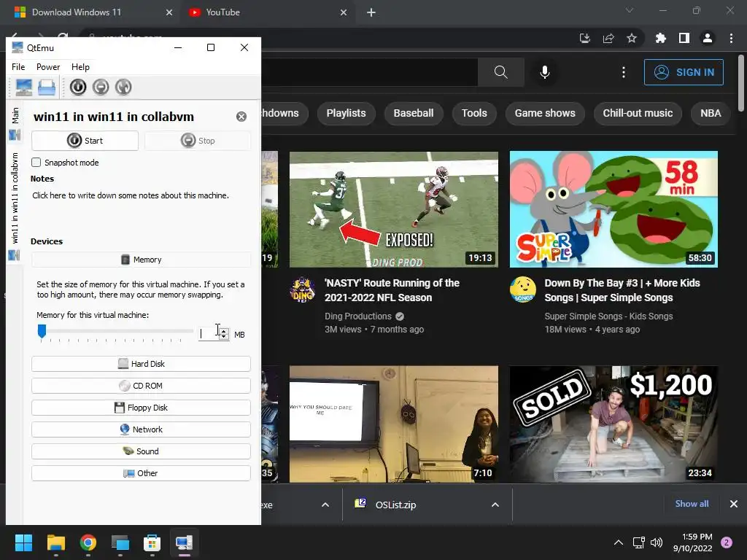
Task: Click the YouTube SIGN IN button
Action: coord(684,72)
